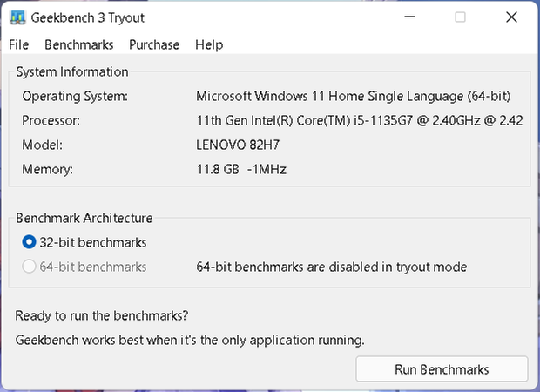The height and width of the screenshot is (392, 540).
Task: Click '64-bit benchmarks are disabled in tryout mode' note
Action: [x=332, y=267]
